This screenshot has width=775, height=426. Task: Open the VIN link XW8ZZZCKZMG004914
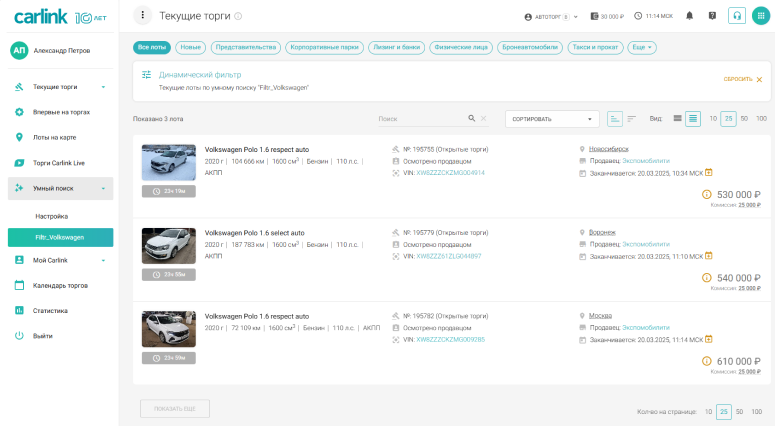click(450, 172)
